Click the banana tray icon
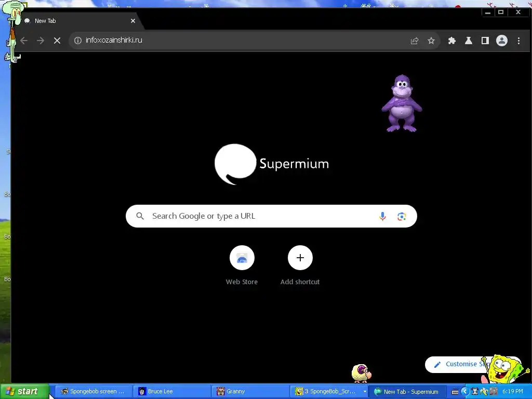This screenshot has height=399, width=532. click(x=484, y=392)
